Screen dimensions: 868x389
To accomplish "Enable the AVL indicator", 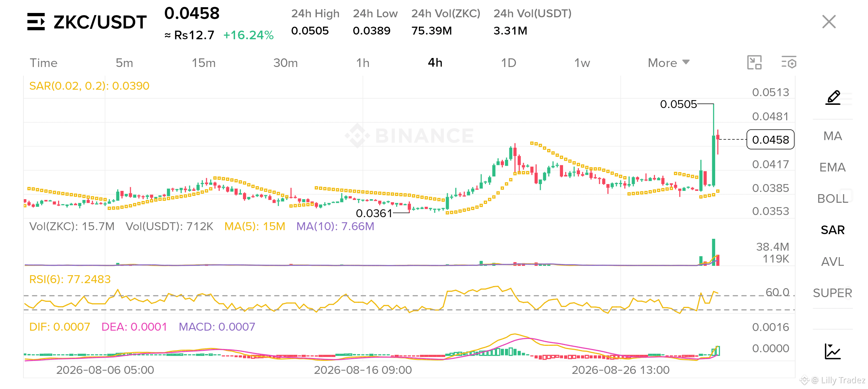I will tap(833, 261).
